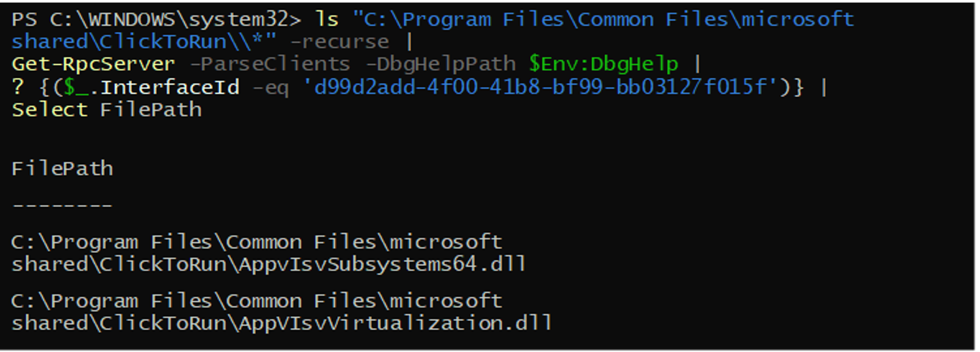Click the $Env:DbgHelp variable

[x=603, y=64]
